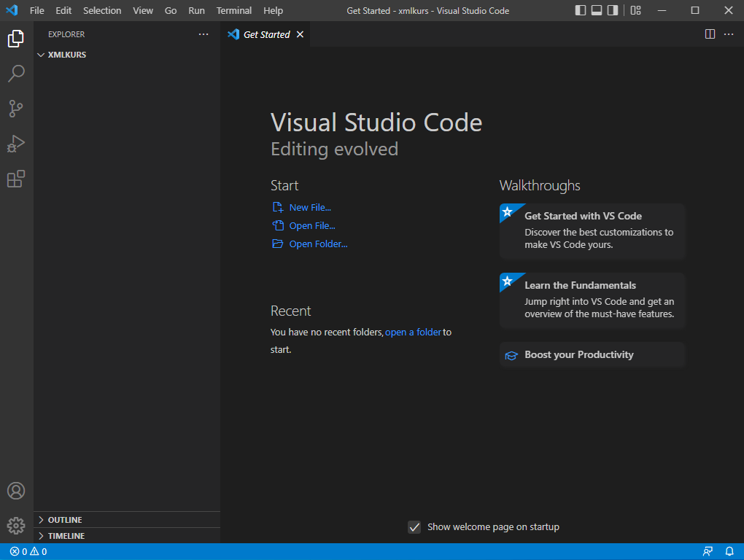Open the Go menu
Image resolution: width=744 pixels, height=560 pixels.
coord(171,10)
